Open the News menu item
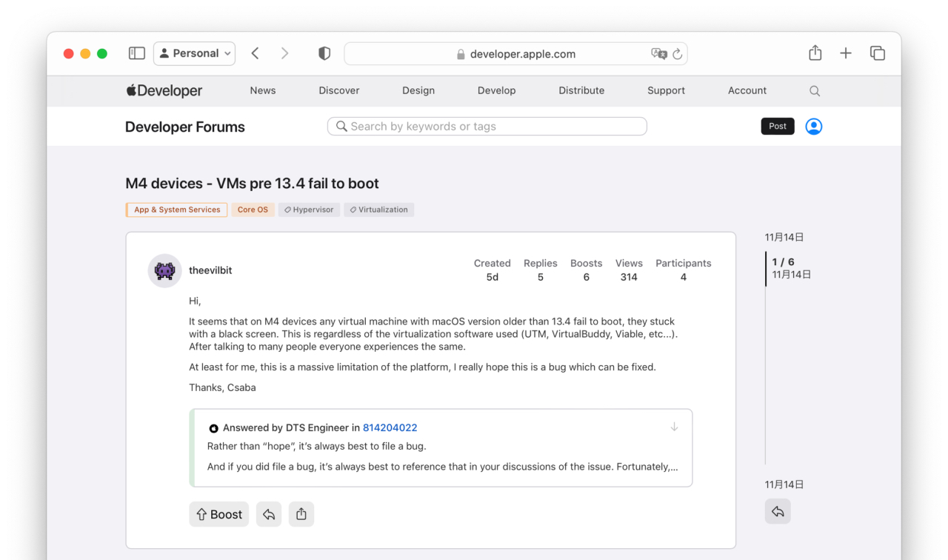 [x=263, y=90]
